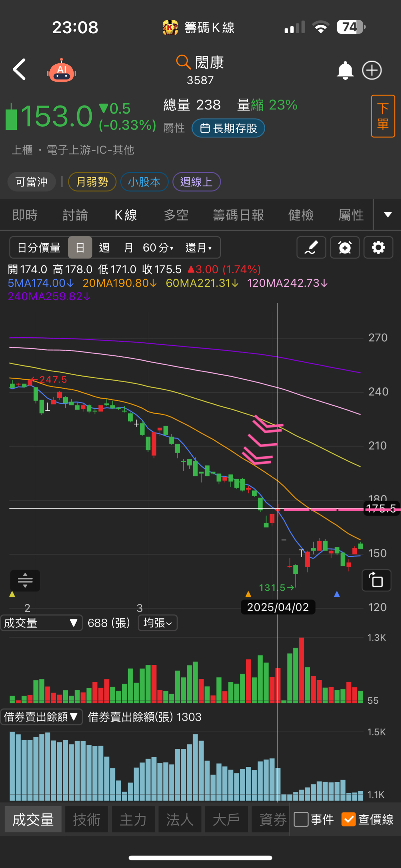Open the AI robot assistant
Screen dimensions: 401x868
[x=62, y=70]
